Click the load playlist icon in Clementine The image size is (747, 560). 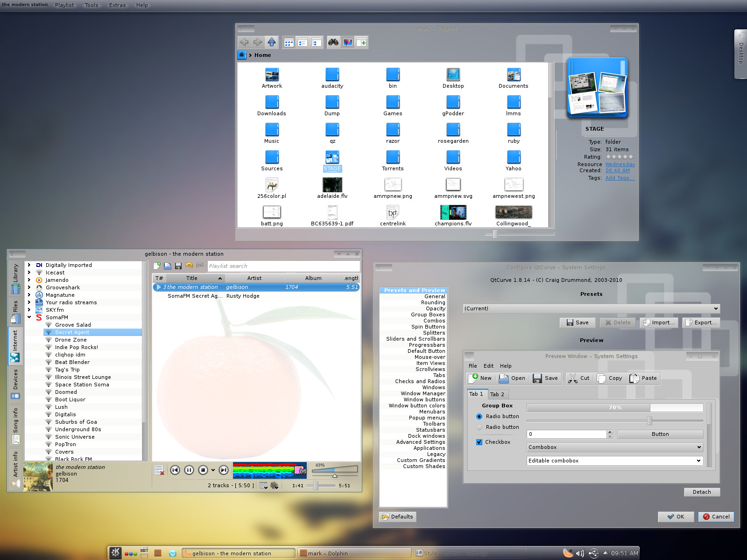168,266
